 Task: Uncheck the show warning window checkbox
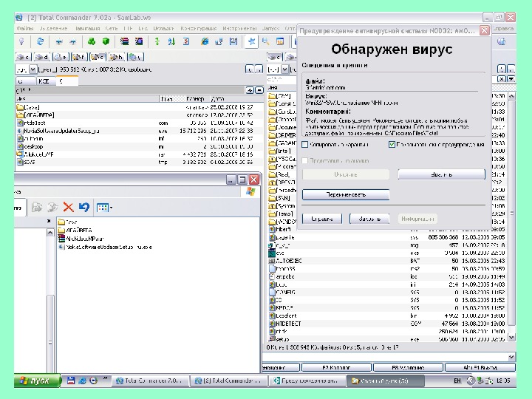tap(392, 146)
